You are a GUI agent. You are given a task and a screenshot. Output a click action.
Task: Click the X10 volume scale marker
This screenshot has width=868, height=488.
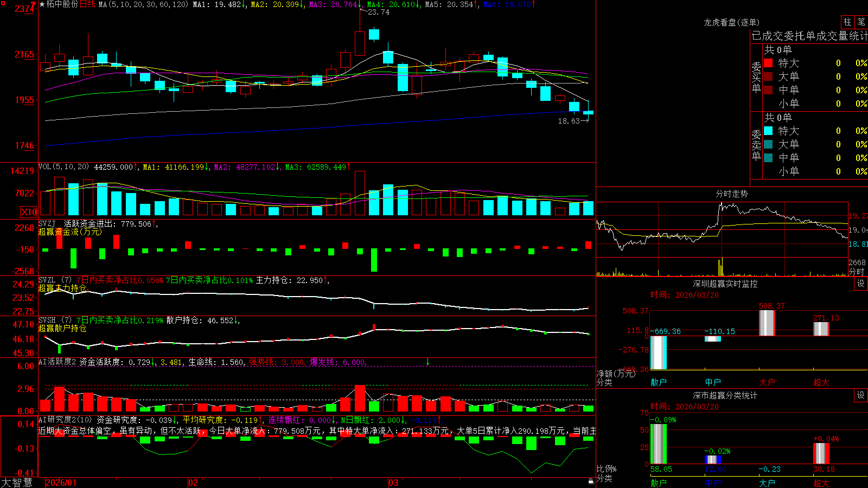point(29,212)
